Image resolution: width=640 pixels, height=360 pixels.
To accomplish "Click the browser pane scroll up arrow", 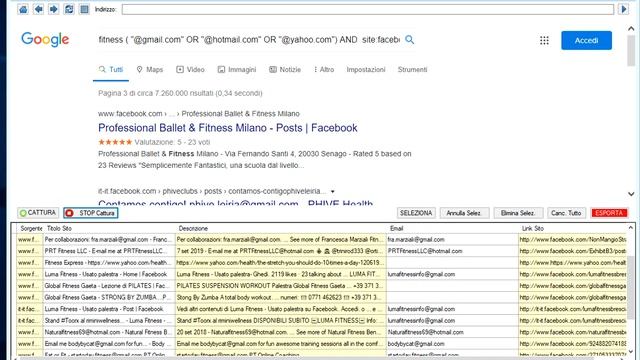I will (631, 29).
